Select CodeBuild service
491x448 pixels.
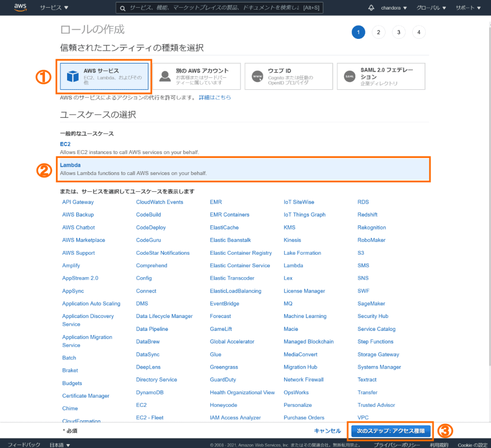click(149, 214)
